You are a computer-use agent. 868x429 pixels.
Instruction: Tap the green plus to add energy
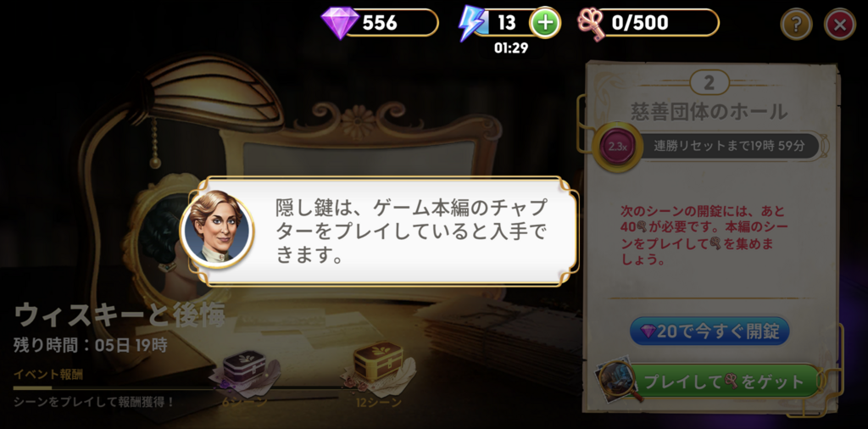[545, 23]
